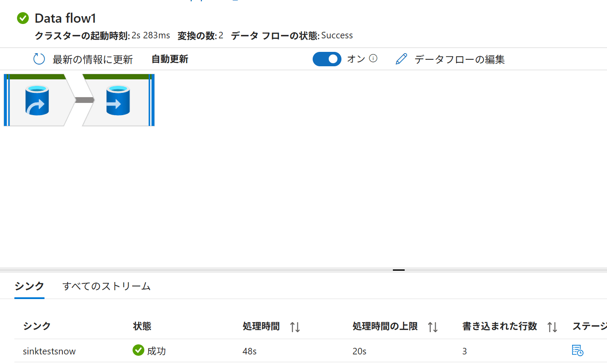The height and width of the screenshot is (364, 607).
Task: Click the Data flow1 title
Action: [x=65, y=18]
